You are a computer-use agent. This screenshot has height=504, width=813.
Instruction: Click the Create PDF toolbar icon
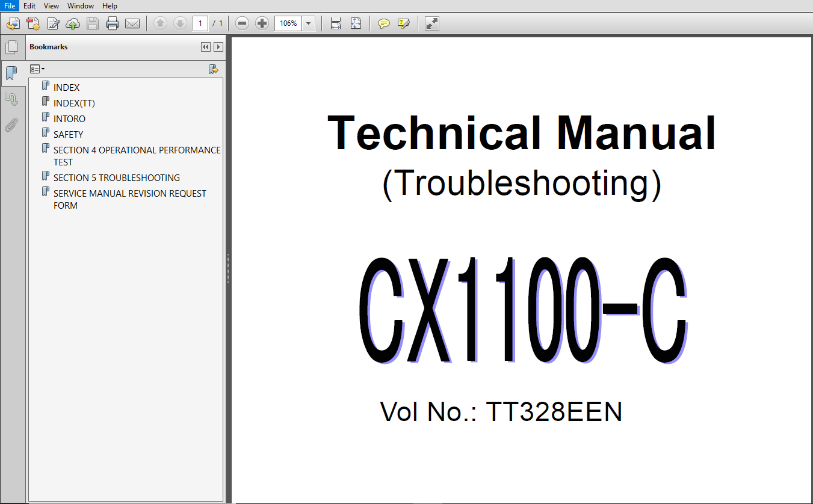point(33,23)
